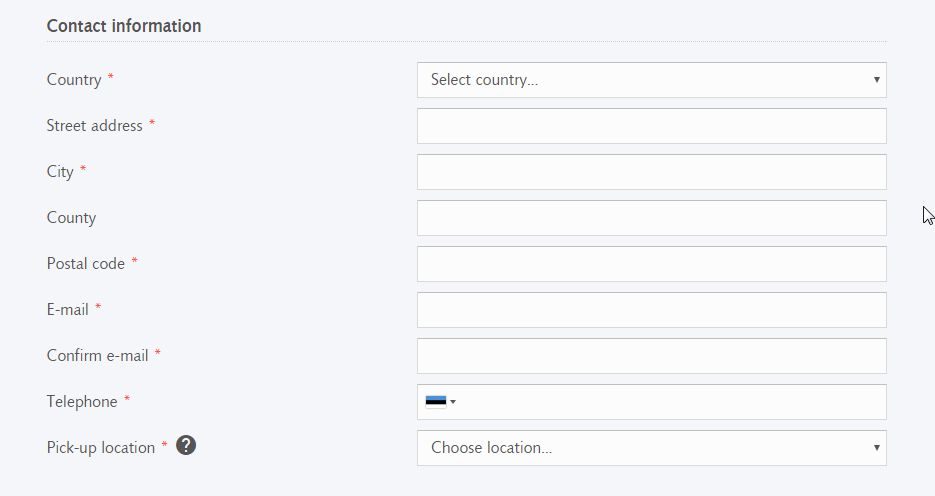The height and width of the screenshot is (496, 935).
Task: Open the Pick-up location help question mark
Action: pos(186,445)
